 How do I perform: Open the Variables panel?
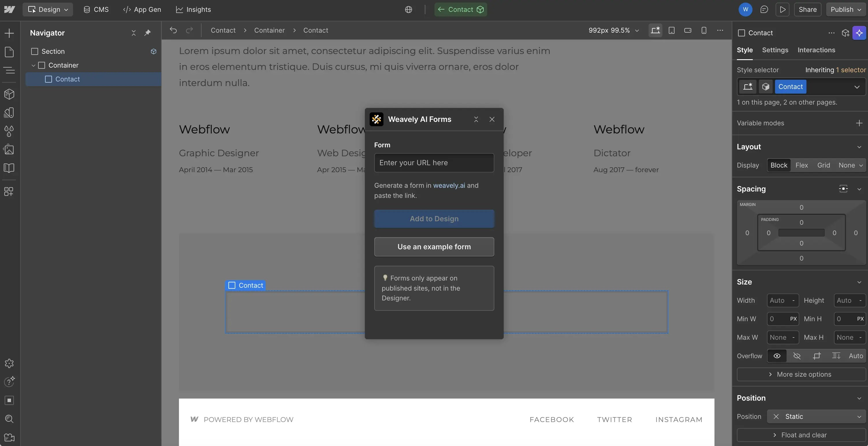click(9, 131)
